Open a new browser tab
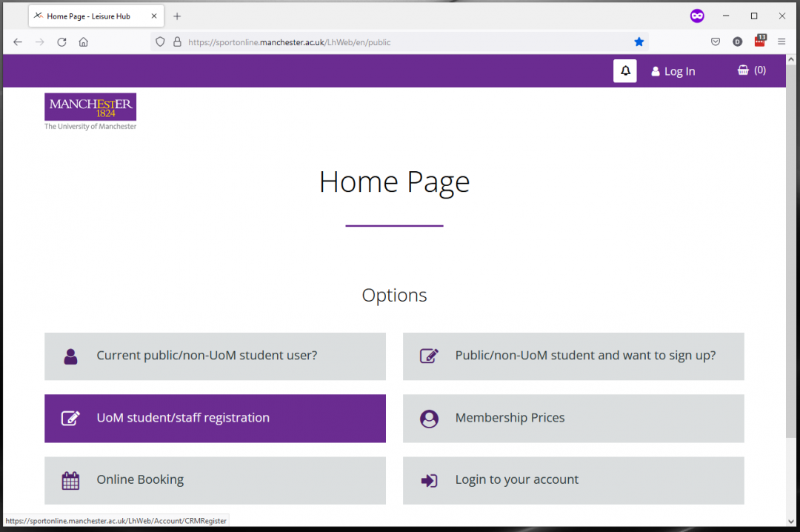 tap(176, 16)
